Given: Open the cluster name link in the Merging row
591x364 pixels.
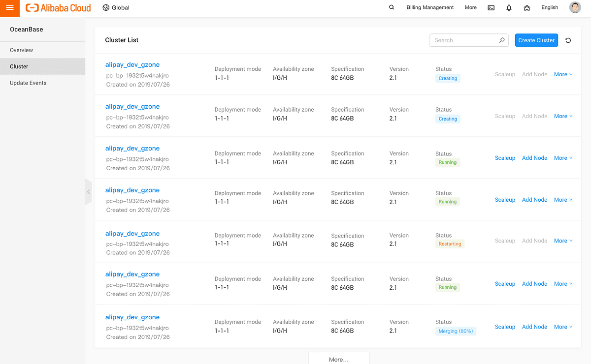Looking at the screenshot, I should pos(132,317).
